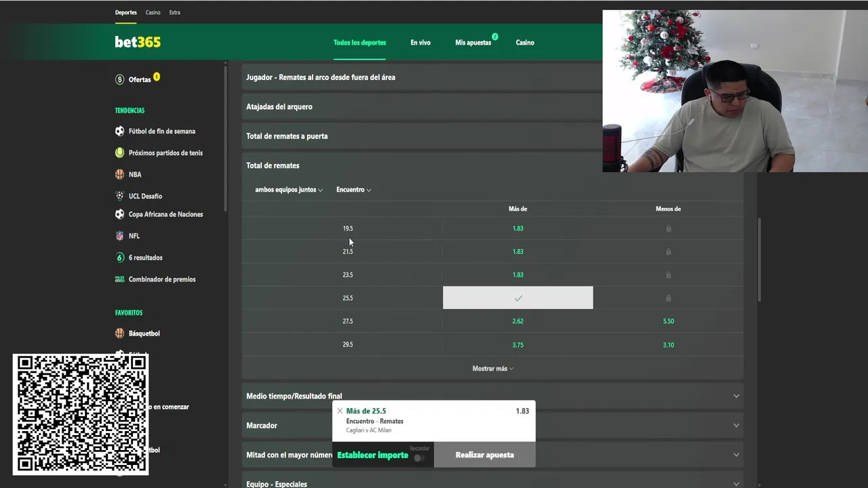The width and height of the screenshot is (868, 488).
Task: Click the lock icon in the 21.5 row
Action: coord(668,251)
